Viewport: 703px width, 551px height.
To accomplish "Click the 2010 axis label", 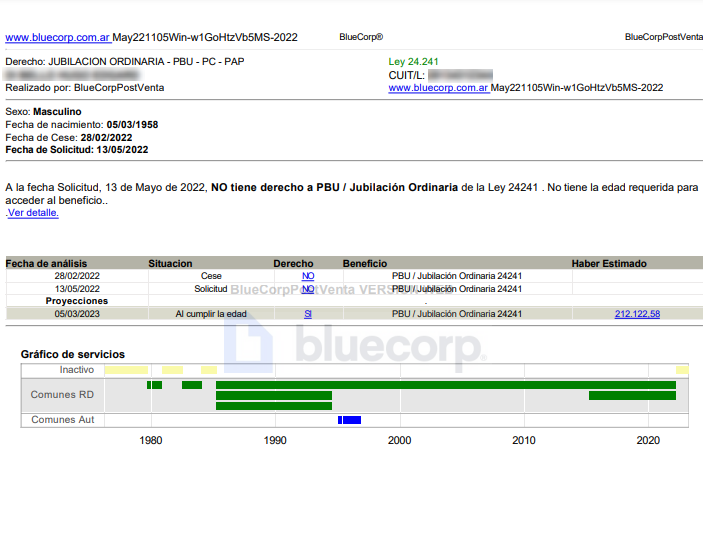I will tap(524, 440).
